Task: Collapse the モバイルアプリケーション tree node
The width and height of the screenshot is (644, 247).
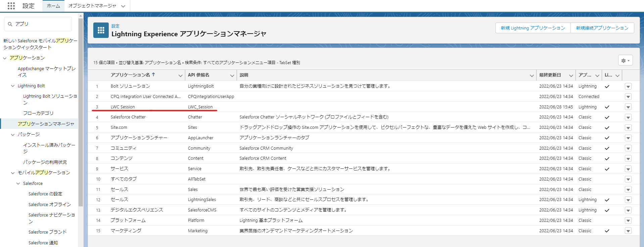Action: point(13,173)
